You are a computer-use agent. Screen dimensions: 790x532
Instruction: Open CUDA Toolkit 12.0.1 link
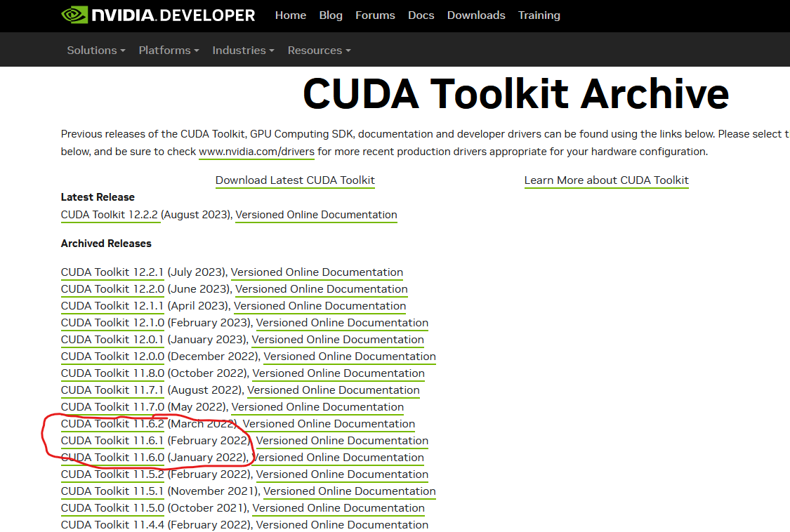[112, 340]
